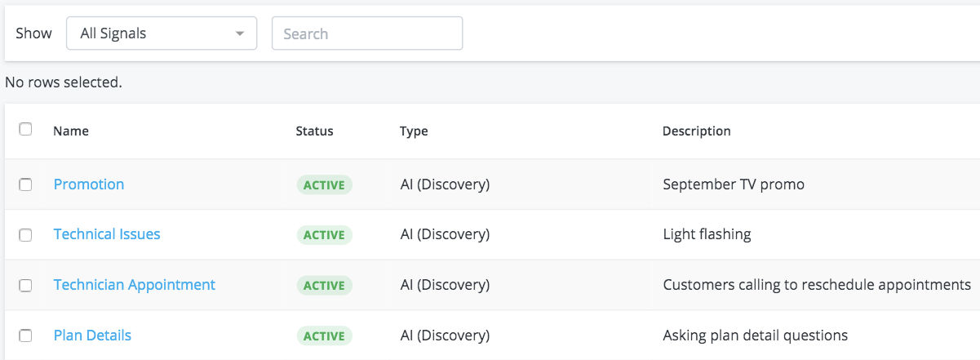Select the Technical Issues row checkbox

click(x=25, y=235)
